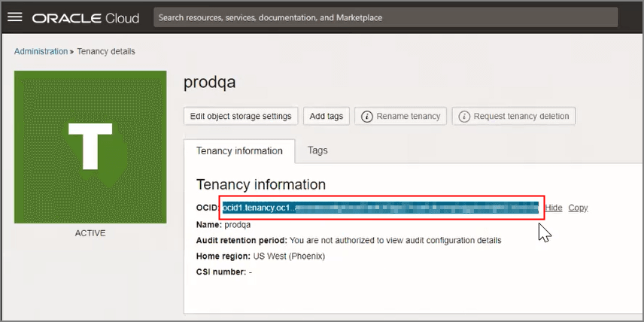Click the ACTIVE status label

(90, 233)
